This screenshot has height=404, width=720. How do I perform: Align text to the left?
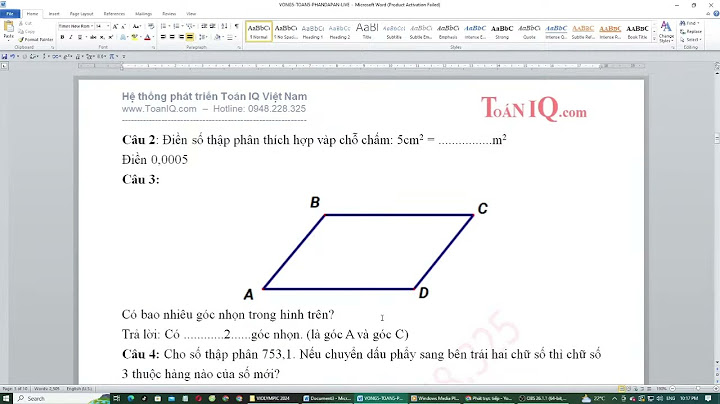(x=163, y=37)
